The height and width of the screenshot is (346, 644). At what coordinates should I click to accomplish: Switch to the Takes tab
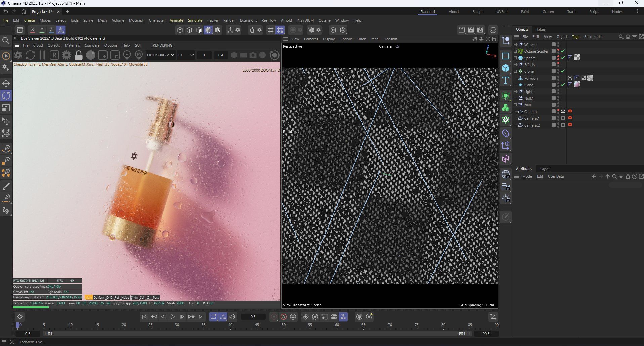click(x=541, y=29)
